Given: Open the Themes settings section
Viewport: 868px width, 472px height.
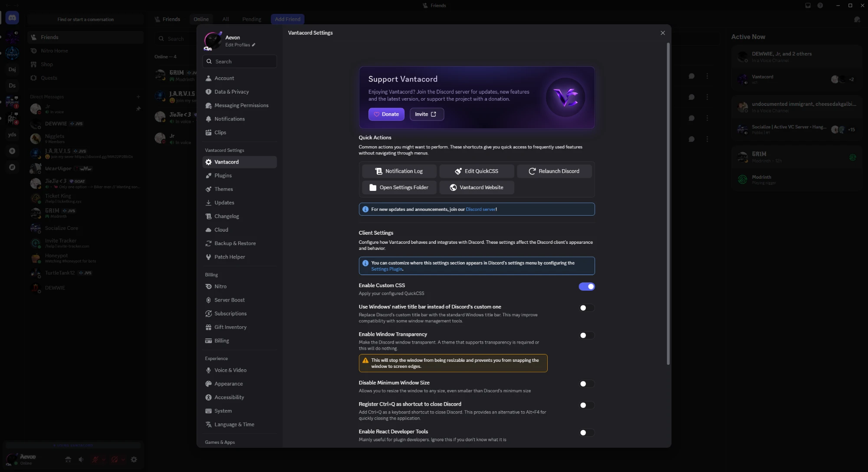Looking at the screenshot, I should coord(239,189).
